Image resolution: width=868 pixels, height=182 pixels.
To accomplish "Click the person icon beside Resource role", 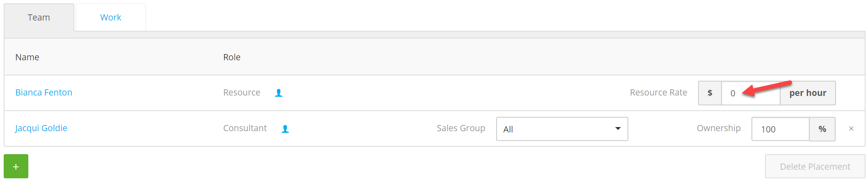I will click(x=279, y=93).
